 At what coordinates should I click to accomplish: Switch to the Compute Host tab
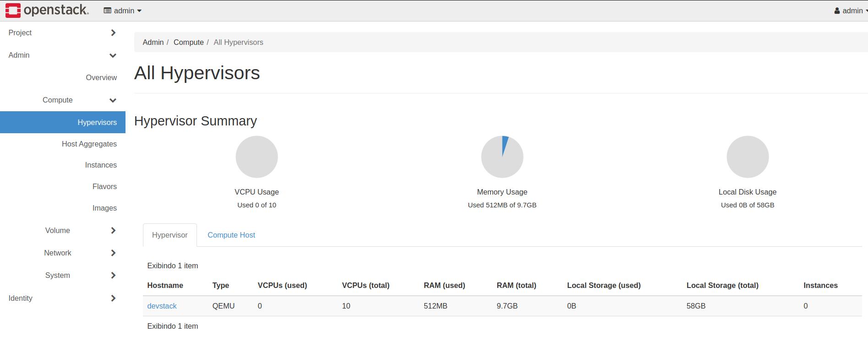tap(231, 235)
